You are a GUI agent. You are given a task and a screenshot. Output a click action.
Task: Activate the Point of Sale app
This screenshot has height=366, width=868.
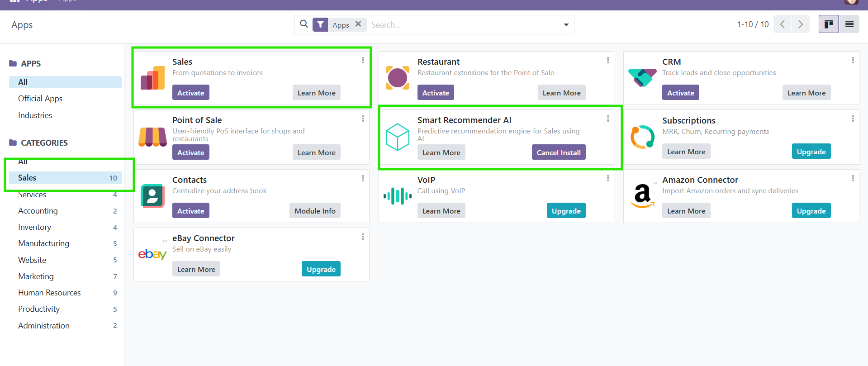pos(190,152)
